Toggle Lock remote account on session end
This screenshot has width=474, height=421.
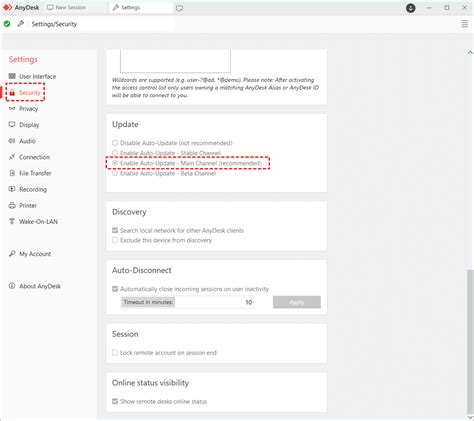(115, 352)
